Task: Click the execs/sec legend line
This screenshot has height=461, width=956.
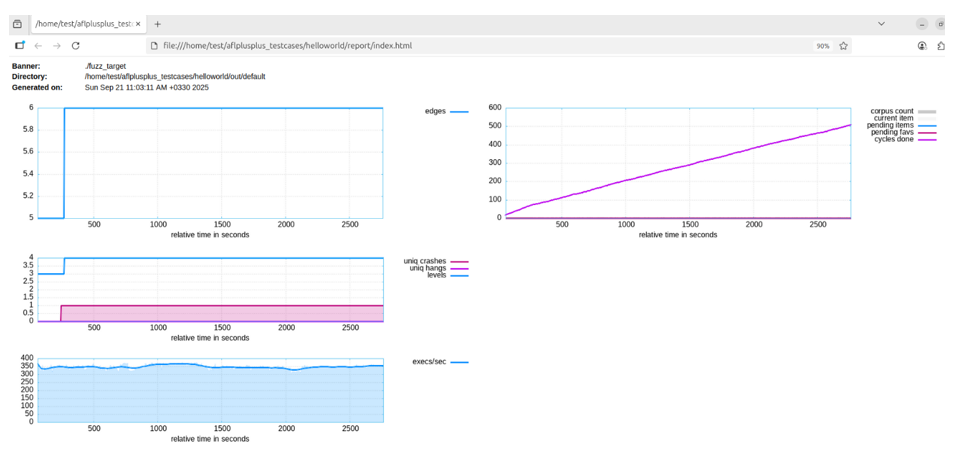Action: point(459,362)
